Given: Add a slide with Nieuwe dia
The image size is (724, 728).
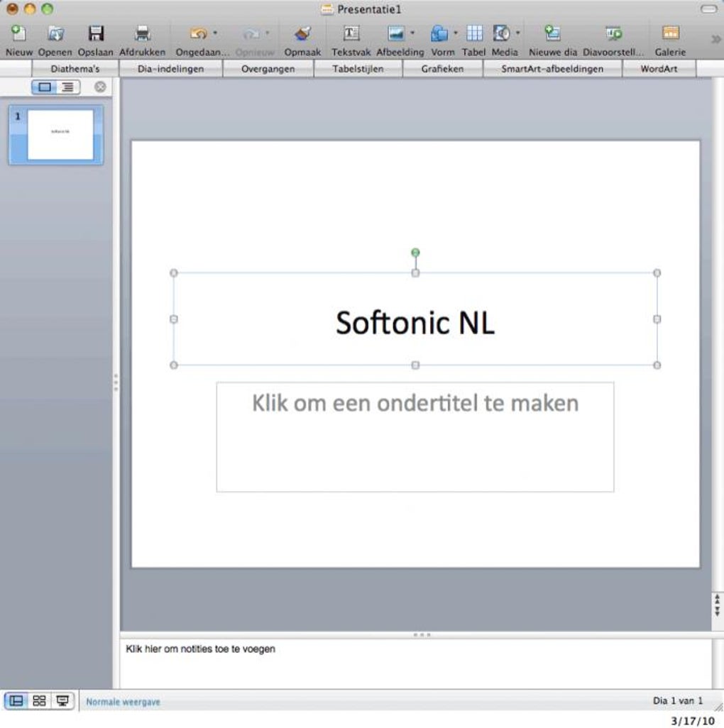Looking at the screenshot, I should tap(552, 33).
